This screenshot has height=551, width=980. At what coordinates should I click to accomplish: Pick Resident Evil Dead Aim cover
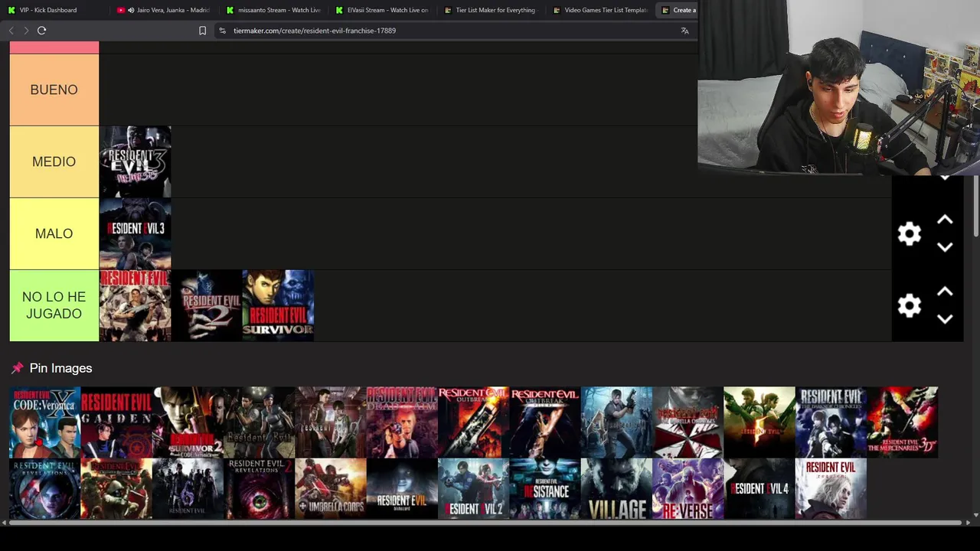tap(402, 422)
